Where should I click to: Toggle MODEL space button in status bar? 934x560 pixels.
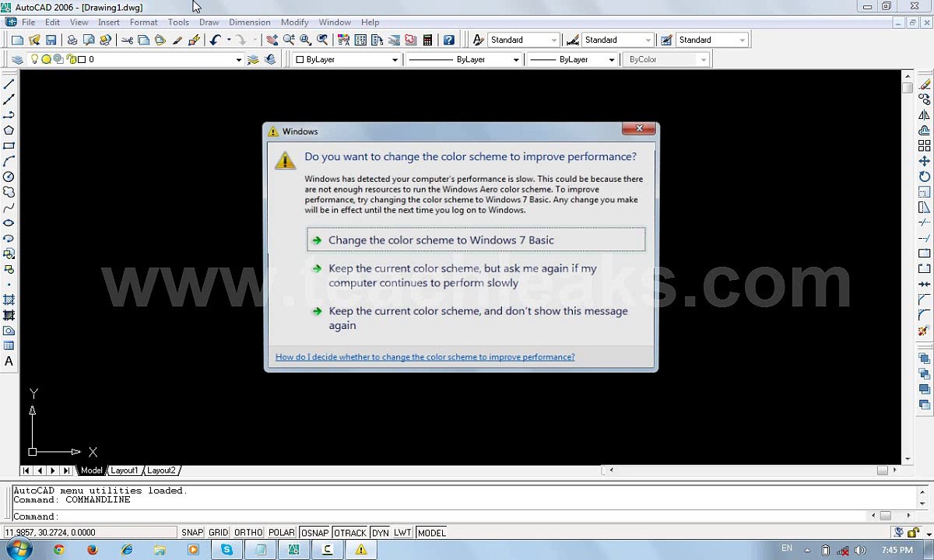coord(431,533)
